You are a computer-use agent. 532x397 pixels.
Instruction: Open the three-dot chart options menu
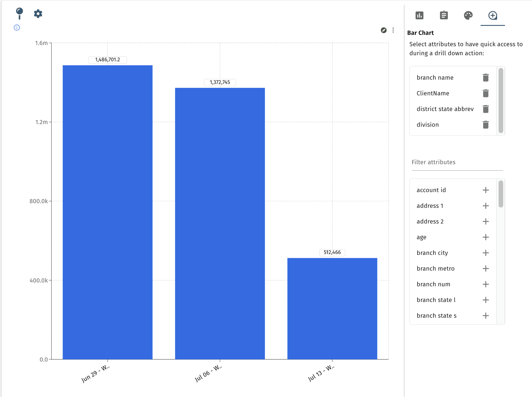click(x=393, y=30)
